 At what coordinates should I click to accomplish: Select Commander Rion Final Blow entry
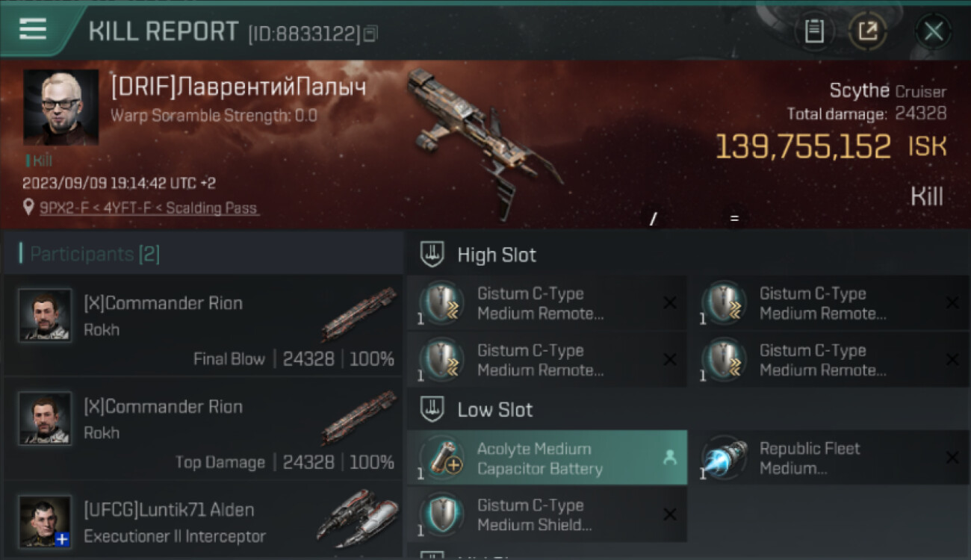click(x=202, y=325)
